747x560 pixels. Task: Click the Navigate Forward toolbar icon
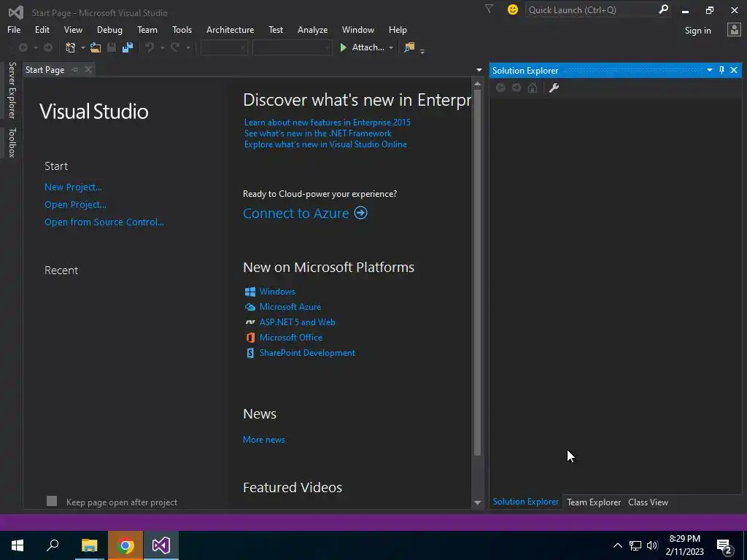coord(48,47)
